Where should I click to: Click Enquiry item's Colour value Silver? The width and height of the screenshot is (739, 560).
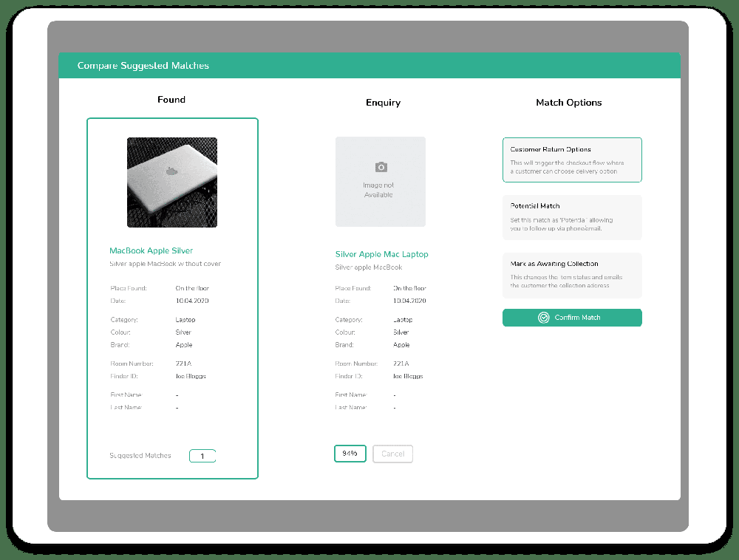pyautogui.click(x=401, y=332)
